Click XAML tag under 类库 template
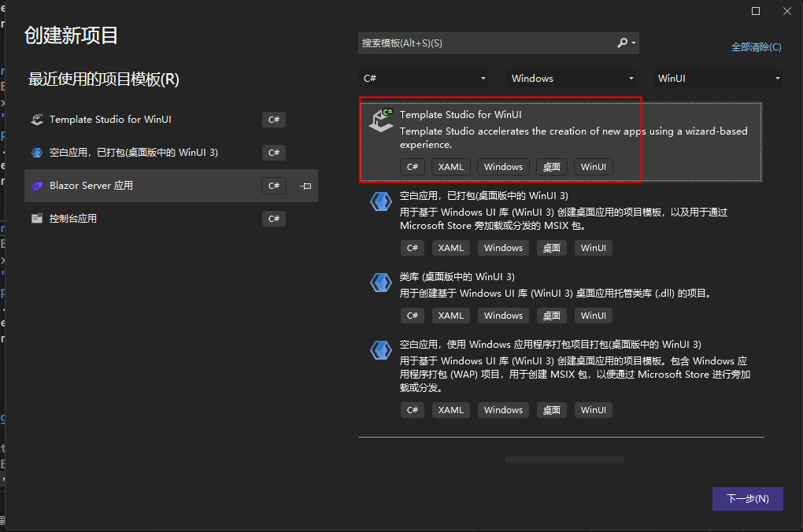 [450, 316]
